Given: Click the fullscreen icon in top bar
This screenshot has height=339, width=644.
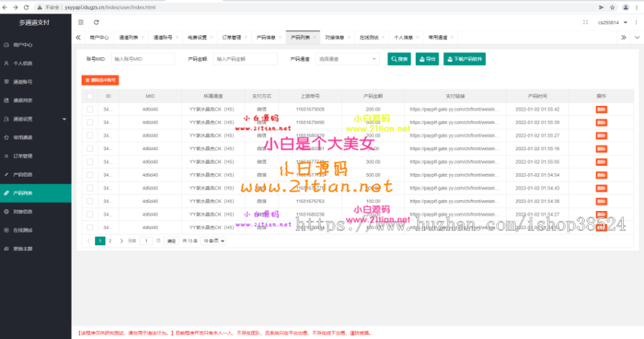Looking at the screenshot, I should point(585,22).
